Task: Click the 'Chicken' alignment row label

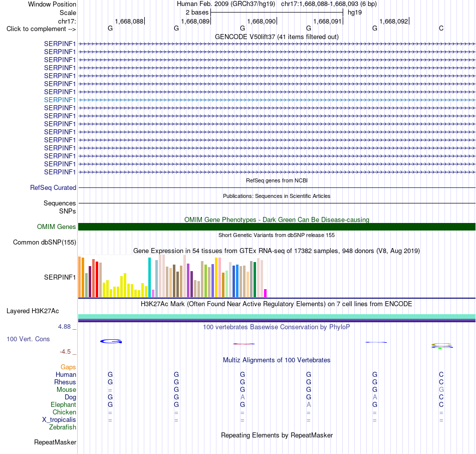Action: pos(64,412)
